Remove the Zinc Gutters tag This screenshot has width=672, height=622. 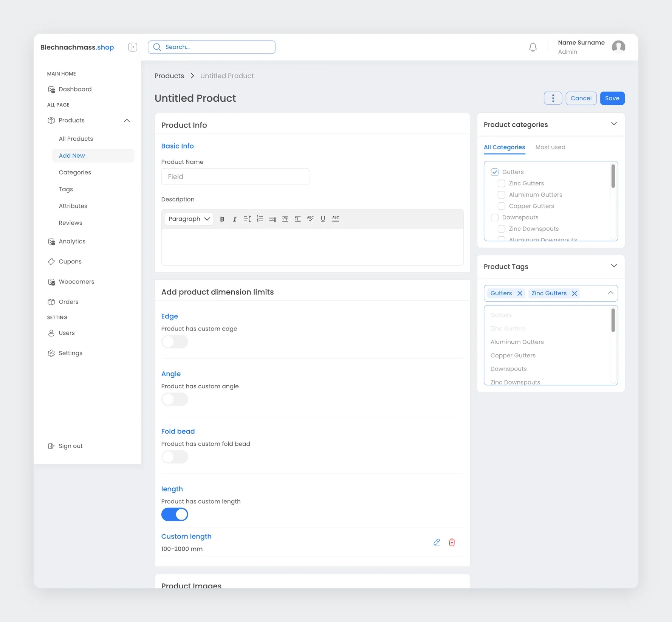click(x=574, y=293)
